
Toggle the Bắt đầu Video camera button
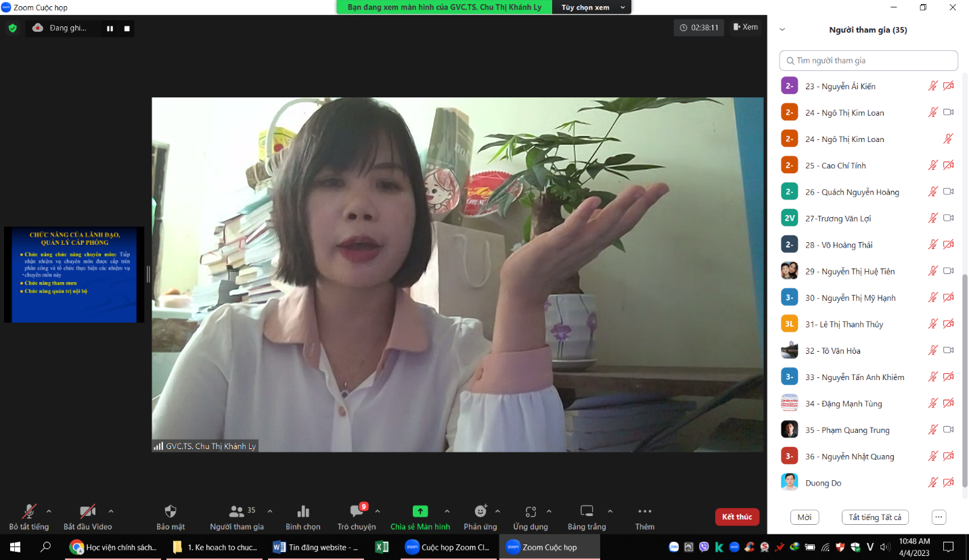click(x=87, y=512)
